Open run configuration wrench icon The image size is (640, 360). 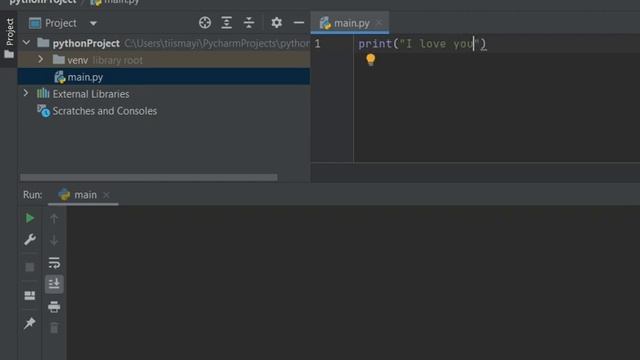(30, 240)
